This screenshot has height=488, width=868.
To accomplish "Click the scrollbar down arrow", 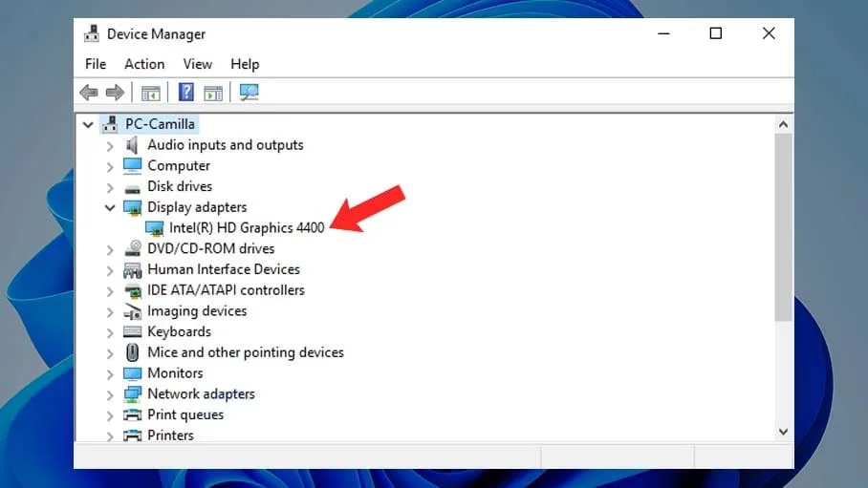I will coord(783,432).
